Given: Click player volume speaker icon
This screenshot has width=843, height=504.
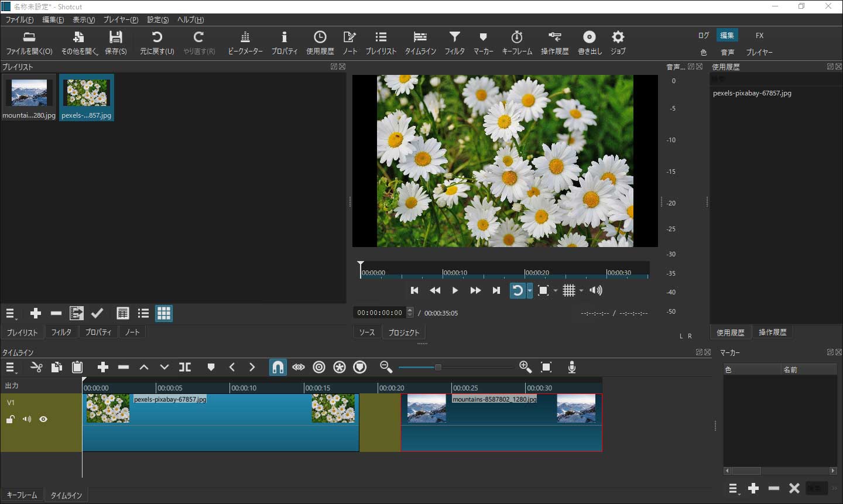Looking at the screenshot, I should tap(596, 290).
